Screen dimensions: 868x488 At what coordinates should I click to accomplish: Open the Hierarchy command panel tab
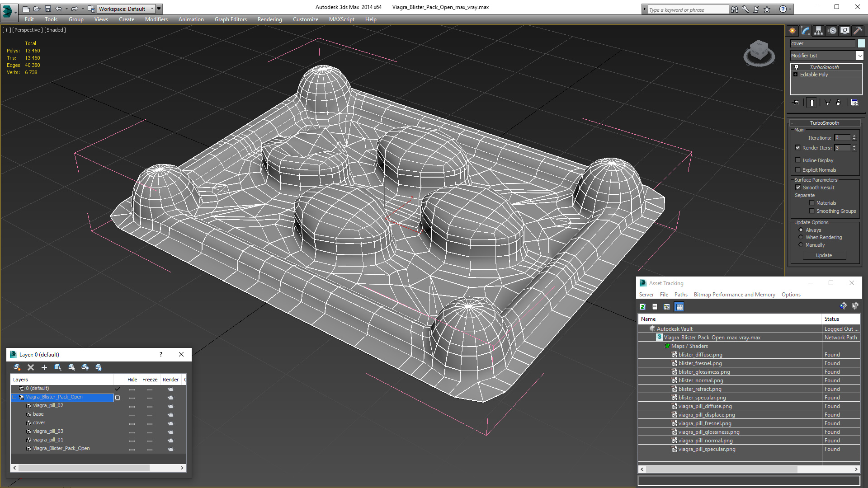(x=819, y=31)
